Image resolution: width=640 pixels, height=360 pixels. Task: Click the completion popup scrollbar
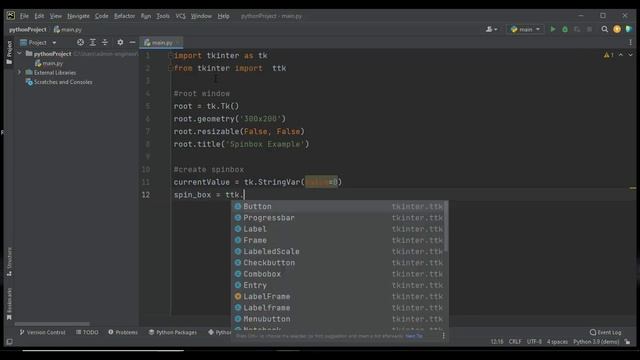446,227
